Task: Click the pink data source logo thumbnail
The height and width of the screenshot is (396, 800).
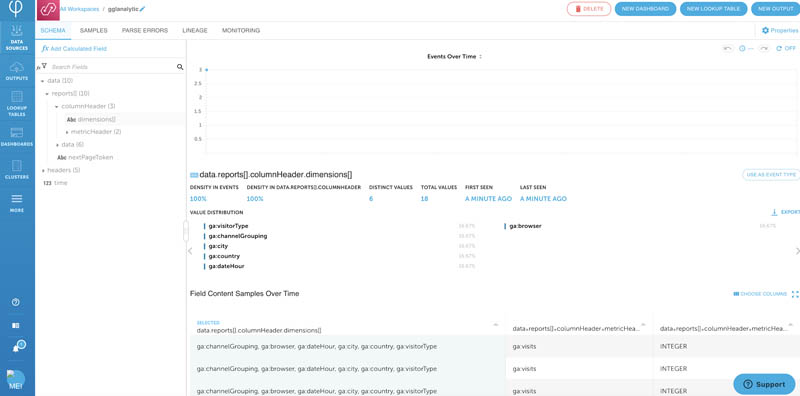Action: [48, 10]
